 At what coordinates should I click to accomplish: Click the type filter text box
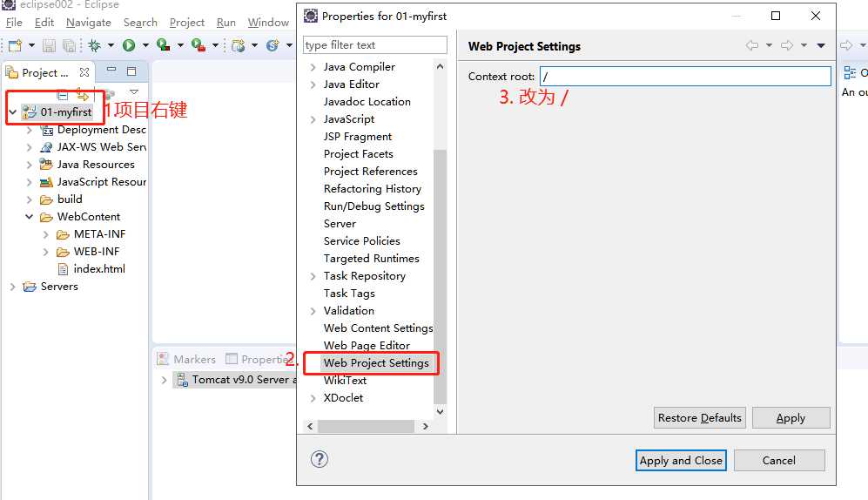pos(374,44)
